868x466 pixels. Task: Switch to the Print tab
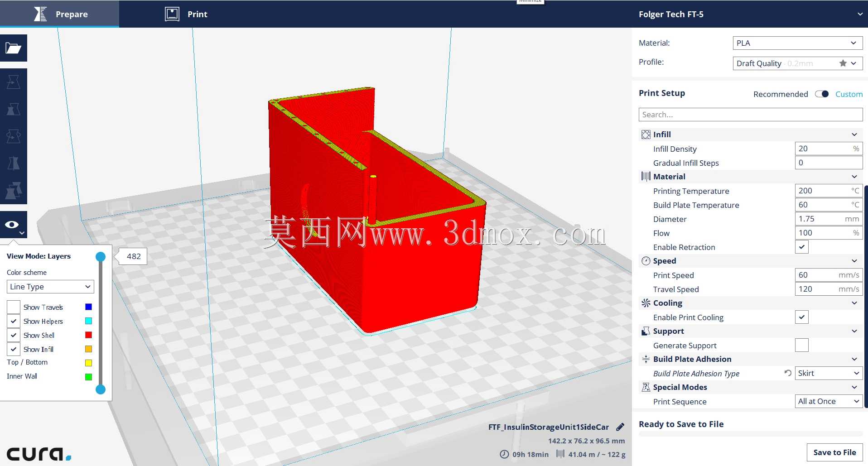pos(186,14)
